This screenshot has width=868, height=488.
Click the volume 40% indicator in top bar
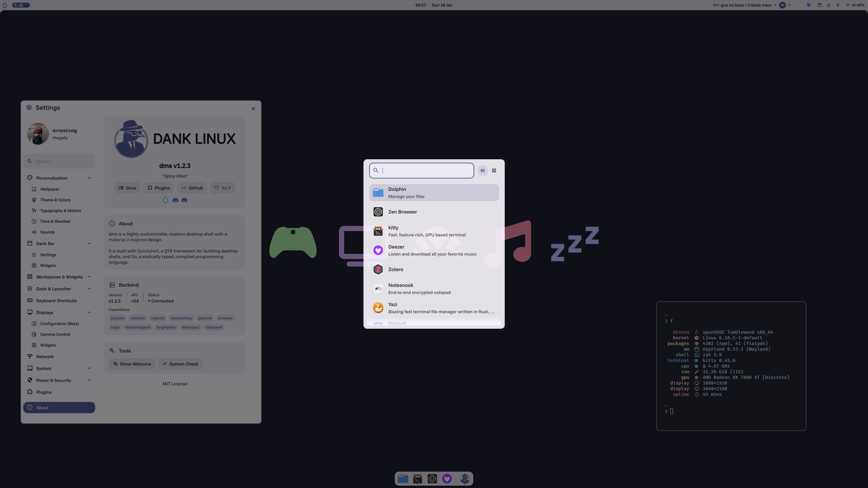(858, 5)
